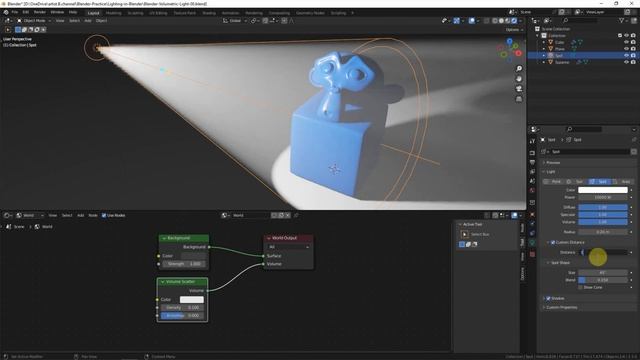Hide the Cube in viewport via eye
The image size is (640, 360).
click(x=626, y=42)
